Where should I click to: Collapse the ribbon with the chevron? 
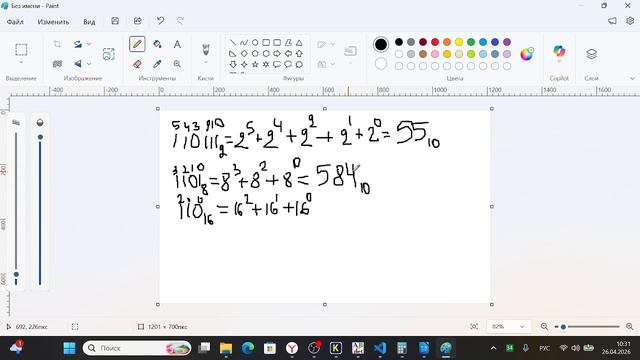pos(632,78)
